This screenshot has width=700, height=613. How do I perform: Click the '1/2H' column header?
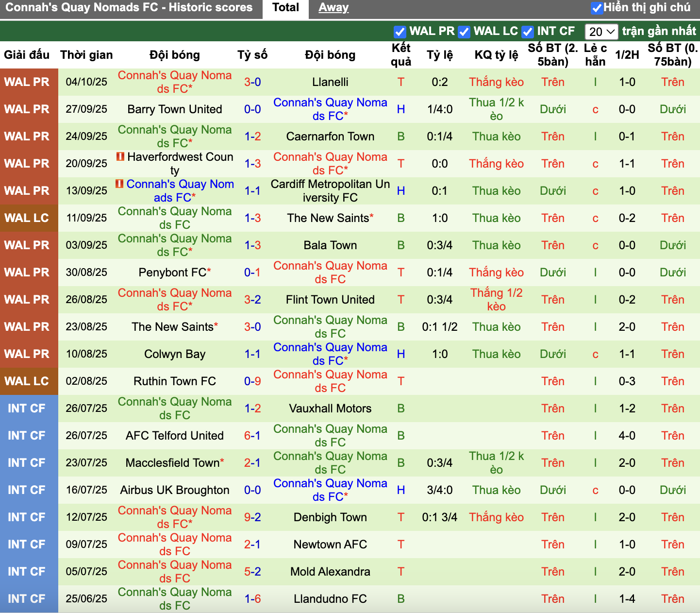(x=627, y=55)
